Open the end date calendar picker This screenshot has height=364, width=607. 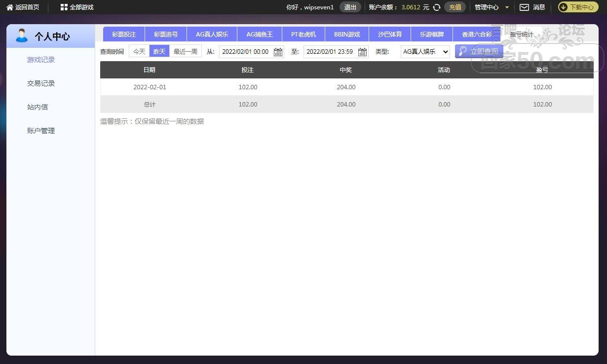[x=362, y=52]
